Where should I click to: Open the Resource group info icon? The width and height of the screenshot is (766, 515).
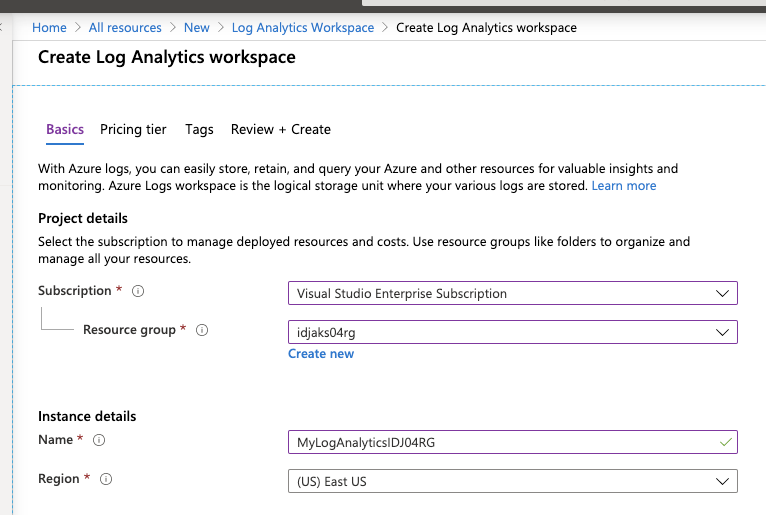point(202,330)
